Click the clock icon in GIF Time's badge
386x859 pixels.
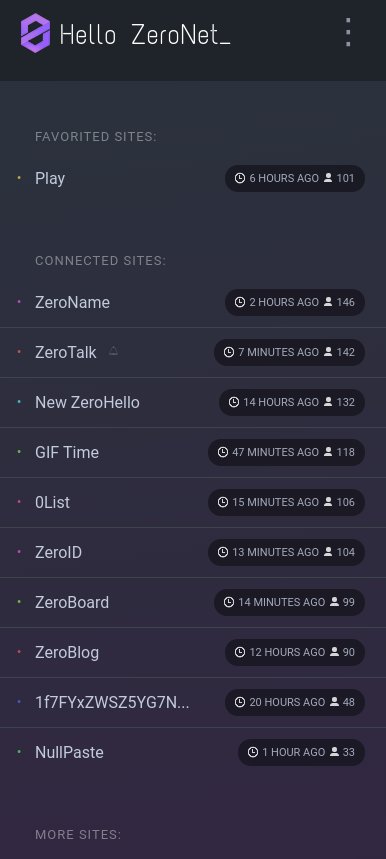click(223, 452)
